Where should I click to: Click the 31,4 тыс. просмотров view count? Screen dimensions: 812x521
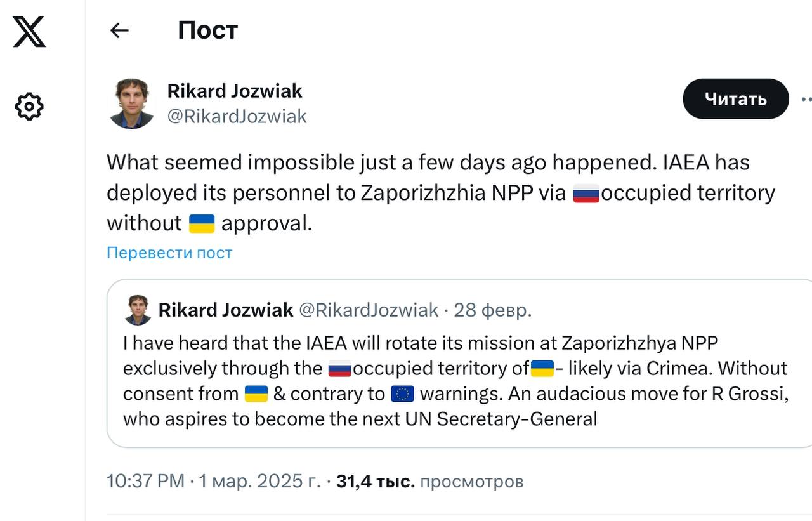tap(430, 481)
